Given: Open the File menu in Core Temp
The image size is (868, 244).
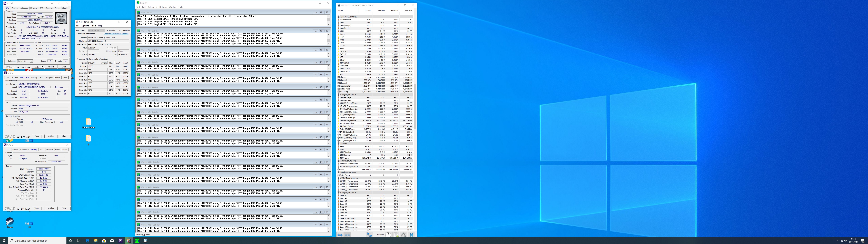Looking at the screenshot, I should pos(78,26).
